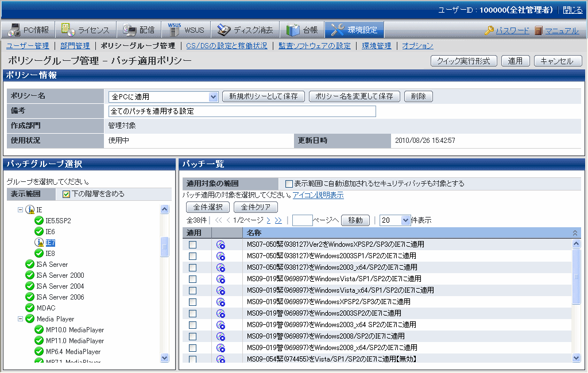Toggle 下の階層を含める checkbox
588x373 pixels.
pos(67,194)
